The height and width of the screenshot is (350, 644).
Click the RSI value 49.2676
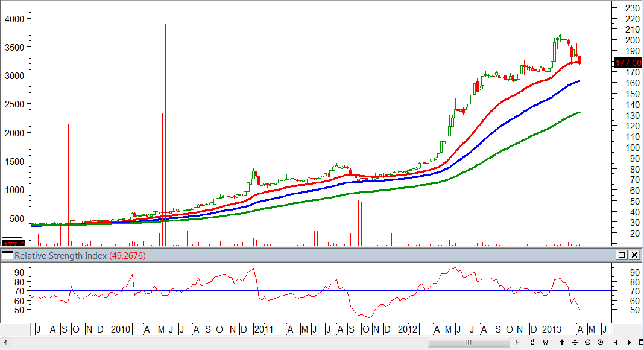[x=127, y=255]
